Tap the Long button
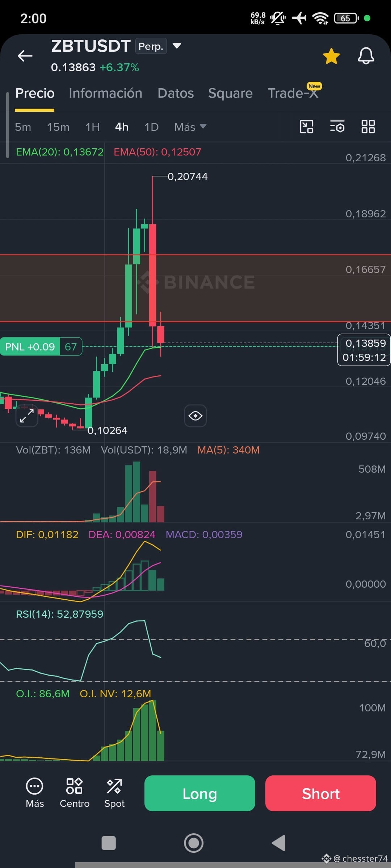 (x=200, y=793)
